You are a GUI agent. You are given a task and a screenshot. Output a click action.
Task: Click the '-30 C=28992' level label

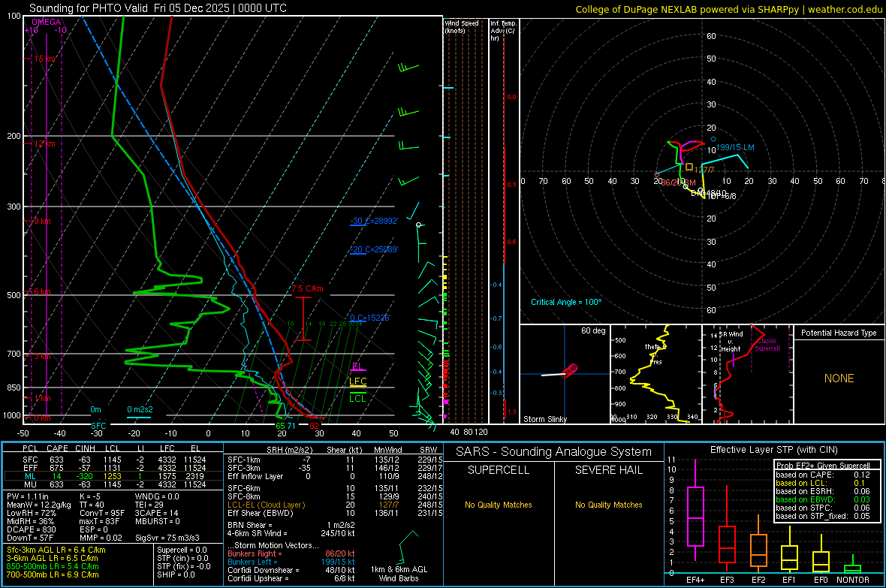click(x=374, y=221)
